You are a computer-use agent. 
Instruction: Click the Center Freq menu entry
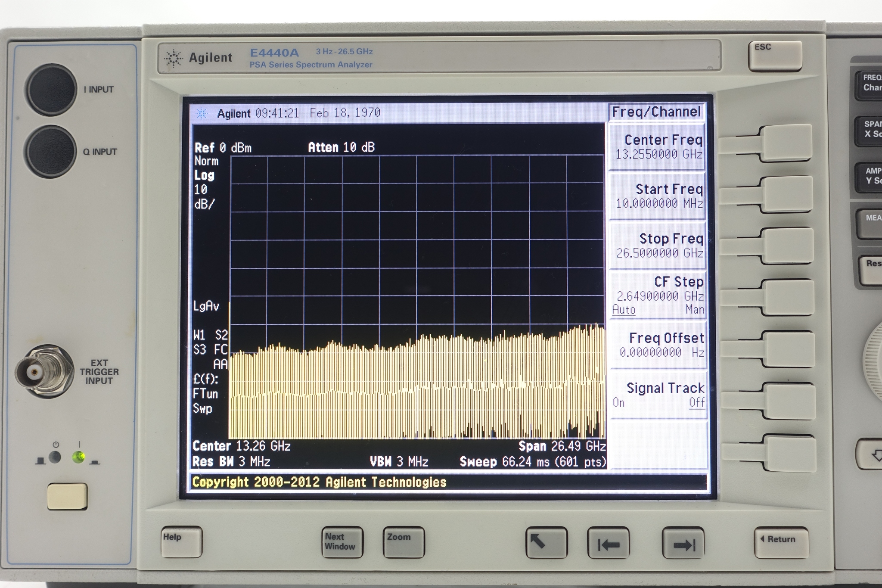point(657,147)
